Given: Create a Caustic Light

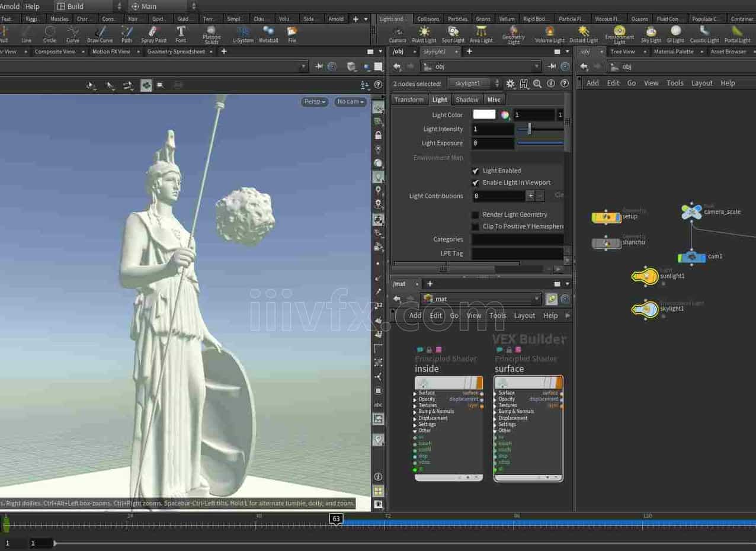Looking at the screenshot, I should [x=704, y=34].
